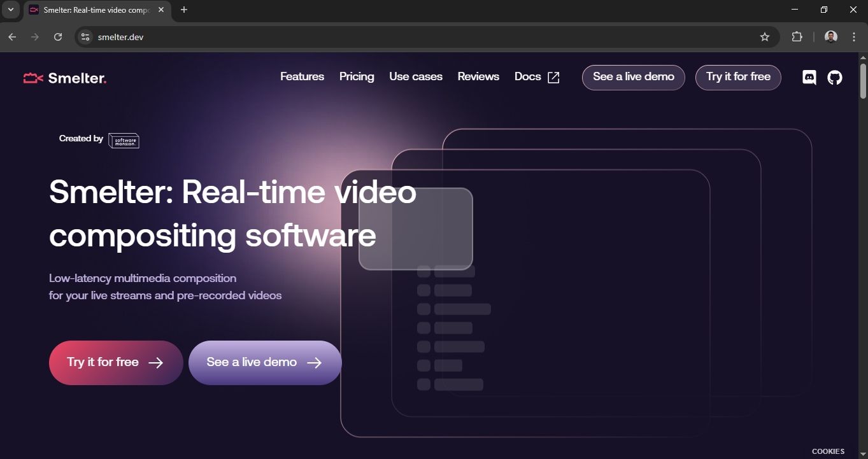Open the GitHub icon link
Image resolution: width=868 pixels, height=459 pixels.
pyautogui.click(x=834, y=78)
